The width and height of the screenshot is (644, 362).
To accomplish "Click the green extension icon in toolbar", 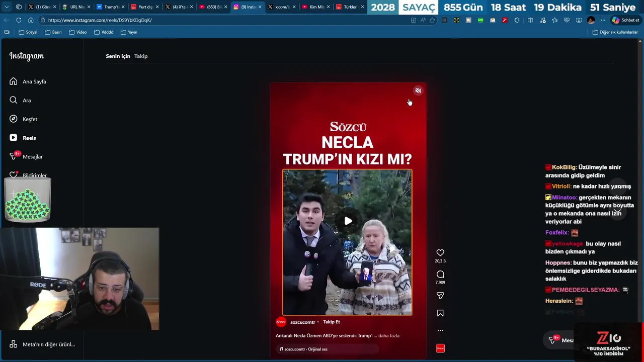I will (x=480, y=20).
